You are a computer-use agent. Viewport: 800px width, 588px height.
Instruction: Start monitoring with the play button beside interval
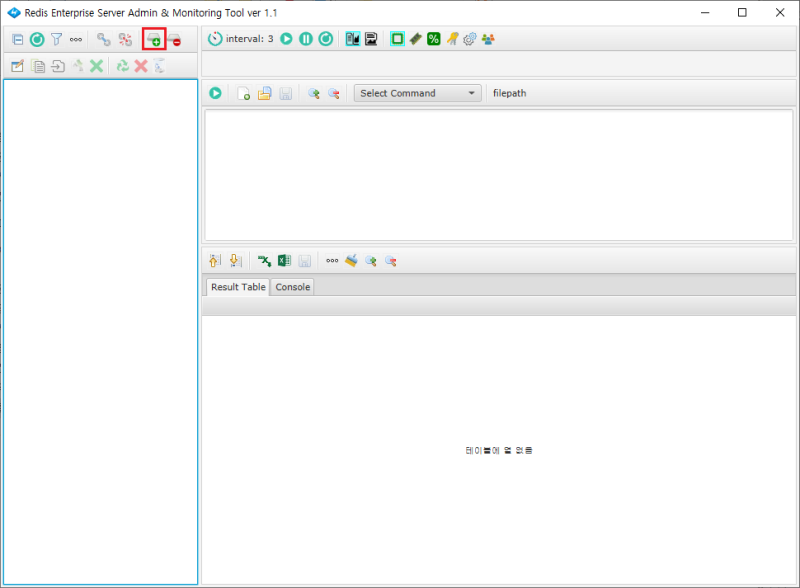click(286, 39)
